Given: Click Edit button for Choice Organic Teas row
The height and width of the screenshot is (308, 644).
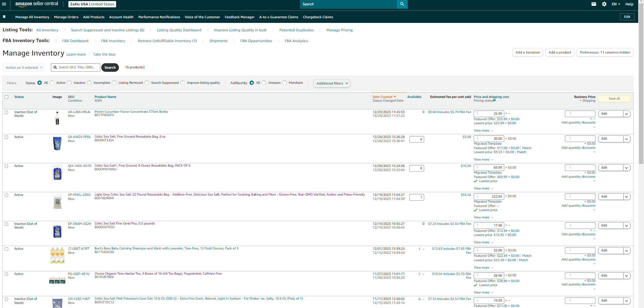Looking at the screenshot, I should click(x=611, y=276).
